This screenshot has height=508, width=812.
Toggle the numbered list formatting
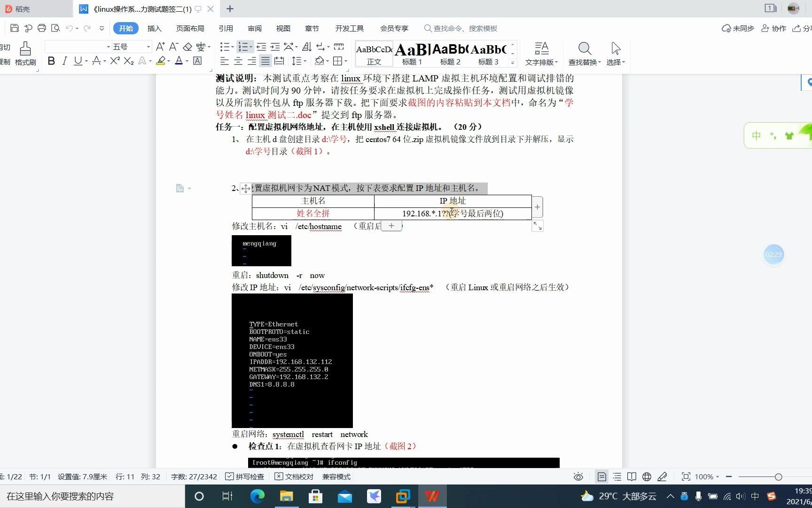coord(244,46)
